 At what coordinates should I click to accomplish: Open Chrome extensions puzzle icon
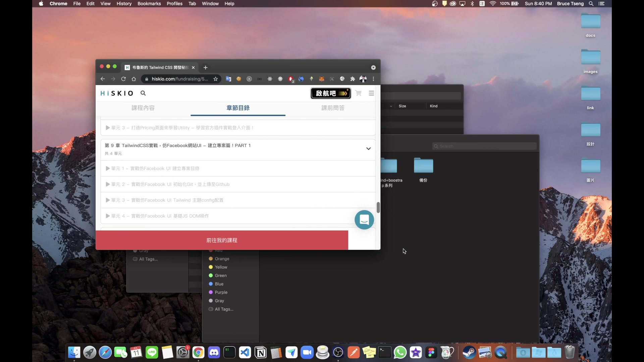coord(353,79)
